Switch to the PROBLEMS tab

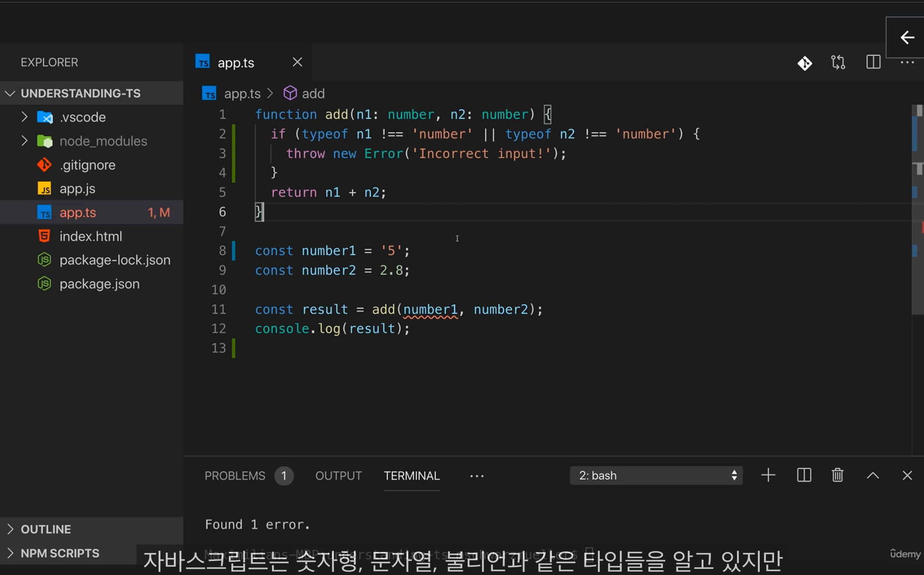pyautogui.click(x=235, y=476)
